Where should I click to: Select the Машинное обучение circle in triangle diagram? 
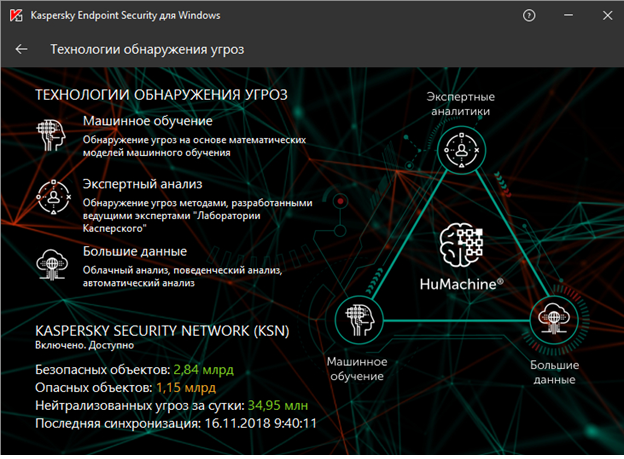(359, 320)
